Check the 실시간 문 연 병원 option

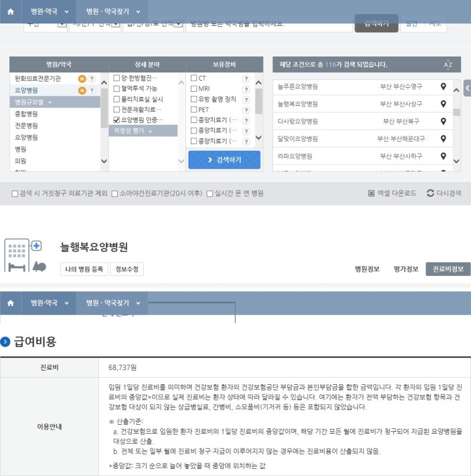click(x=210, y=194)
